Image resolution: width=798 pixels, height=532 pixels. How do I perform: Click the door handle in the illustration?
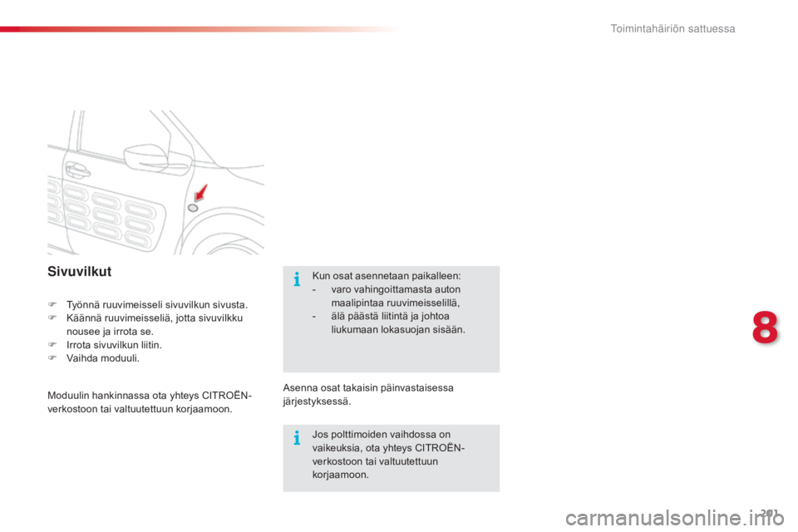pyautogui.click(x=76, y=170)
